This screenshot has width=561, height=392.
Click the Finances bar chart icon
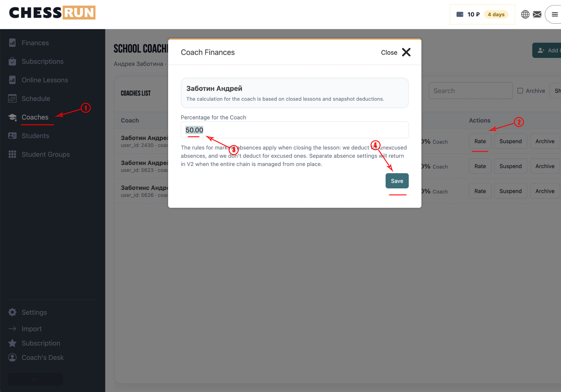point(12,43)
